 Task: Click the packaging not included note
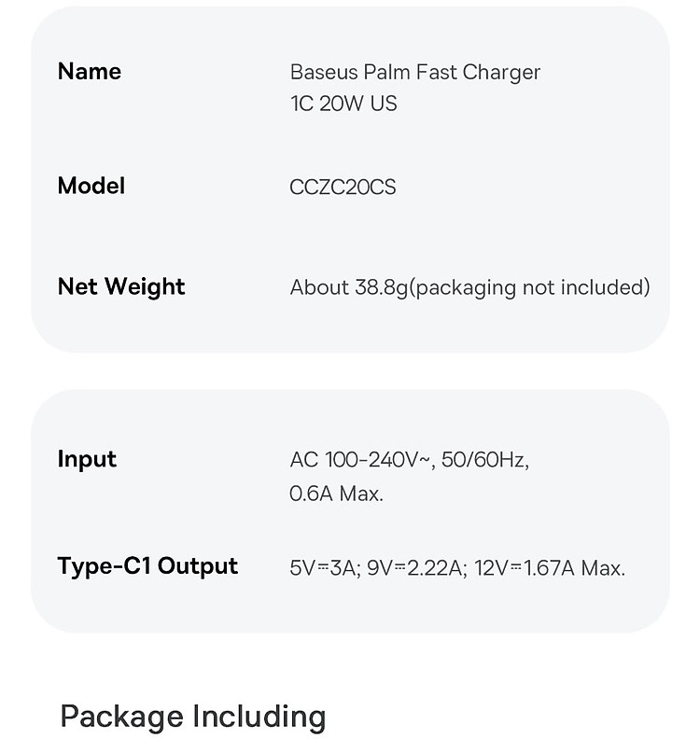[530, 287]
